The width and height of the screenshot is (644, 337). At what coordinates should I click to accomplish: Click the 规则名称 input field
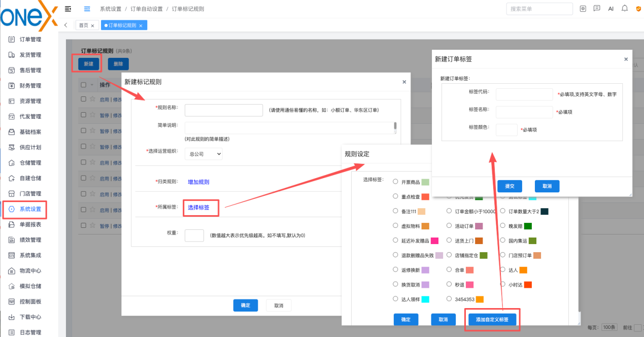[224, 110]
